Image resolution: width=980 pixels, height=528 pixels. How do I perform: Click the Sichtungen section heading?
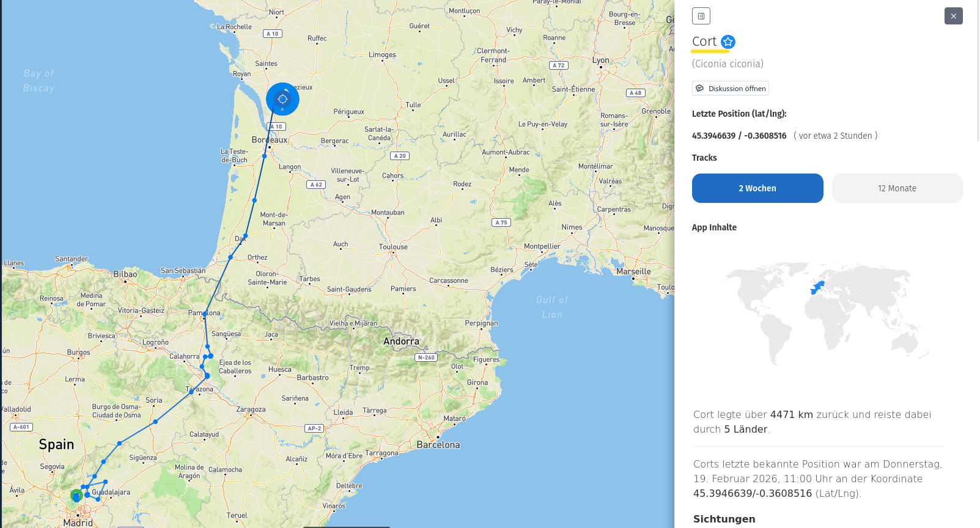pos(724,519)
